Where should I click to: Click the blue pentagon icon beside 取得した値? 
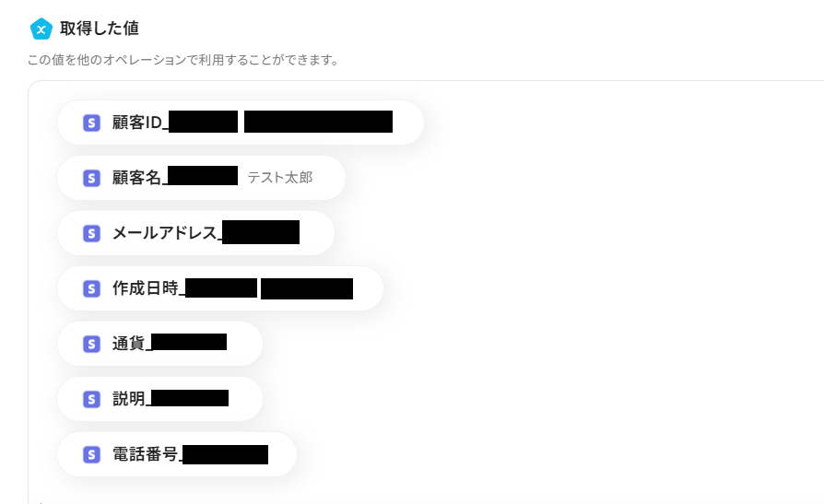tap(41, 29)
